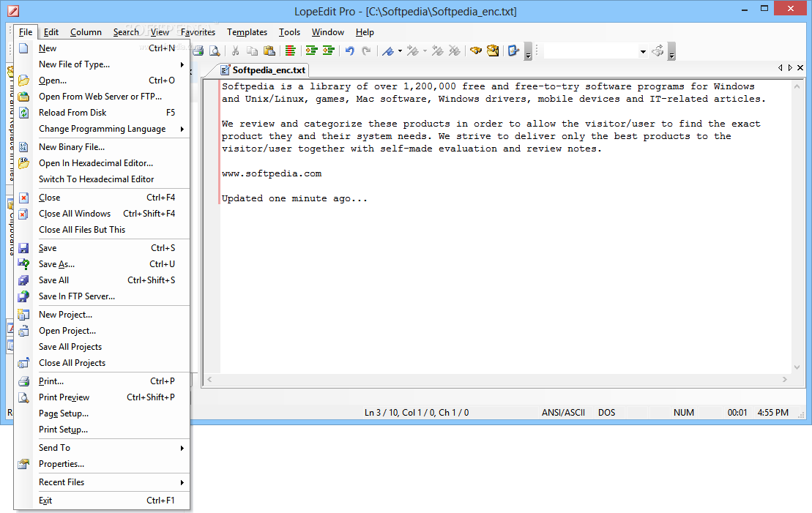This screenshot has height=513, width=812.
Task: Click the stacked disks icon beside Save All
Action: pyautogui.click(x=23, y=280)
